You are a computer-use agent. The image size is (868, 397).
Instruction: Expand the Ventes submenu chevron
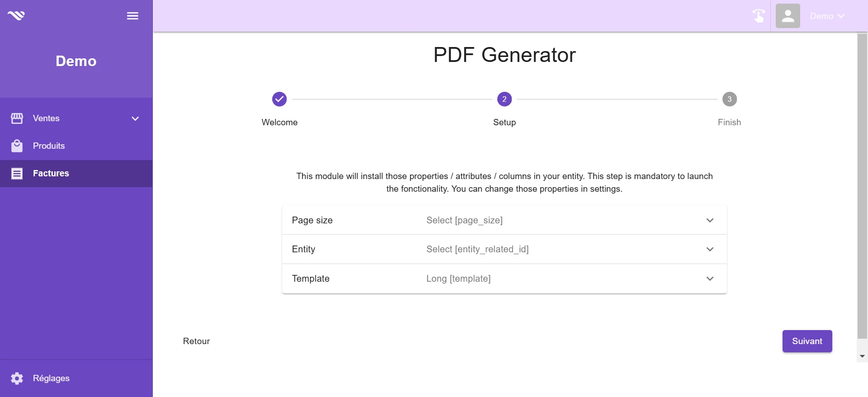pyautogui.click(x=135, y=118)
